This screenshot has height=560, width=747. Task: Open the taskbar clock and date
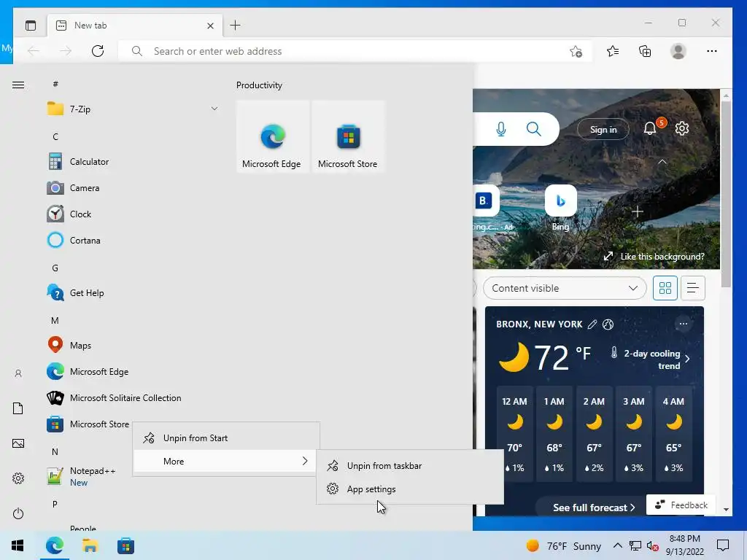[x=684, y=545]
